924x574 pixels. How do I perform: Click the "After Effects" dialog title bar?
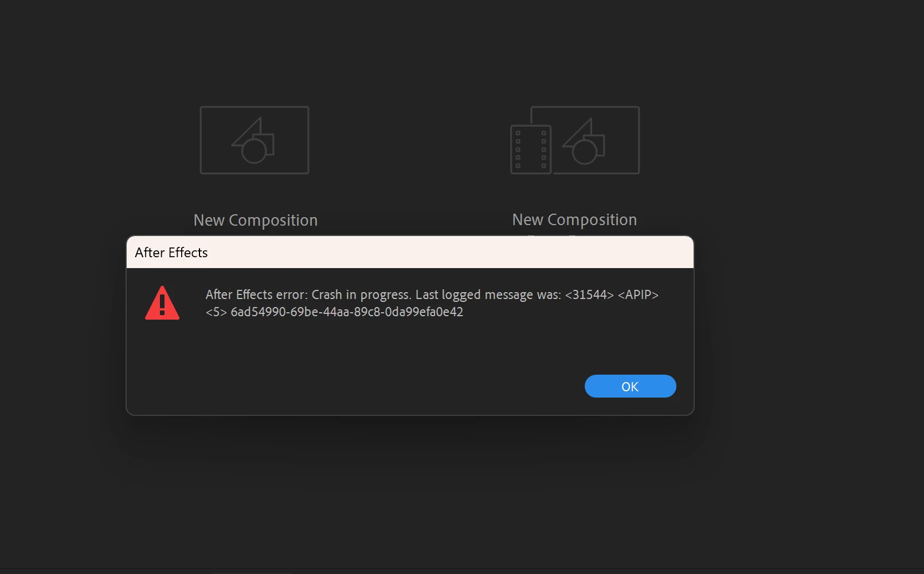410,252
